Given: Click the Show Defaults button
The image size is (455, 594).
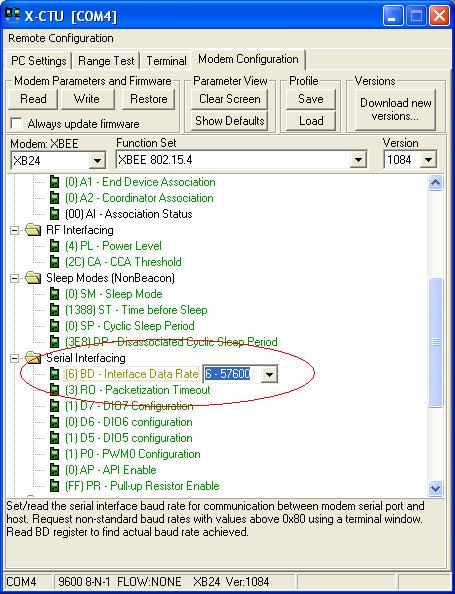Looking at the screenshot, I should (230, 121).
